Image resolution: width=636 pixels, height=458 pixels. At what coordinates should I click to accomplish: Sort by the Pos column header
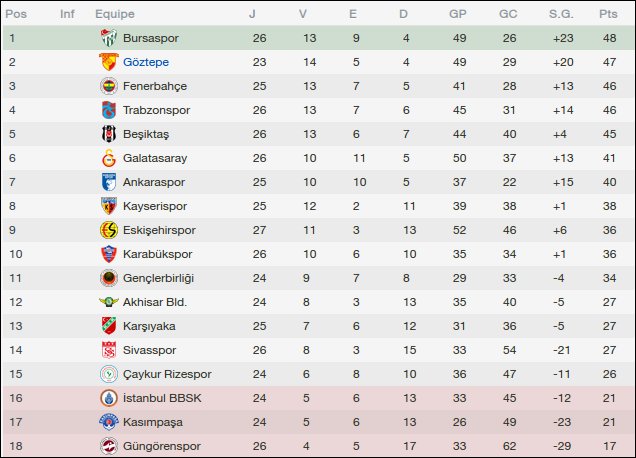(17, 14)
